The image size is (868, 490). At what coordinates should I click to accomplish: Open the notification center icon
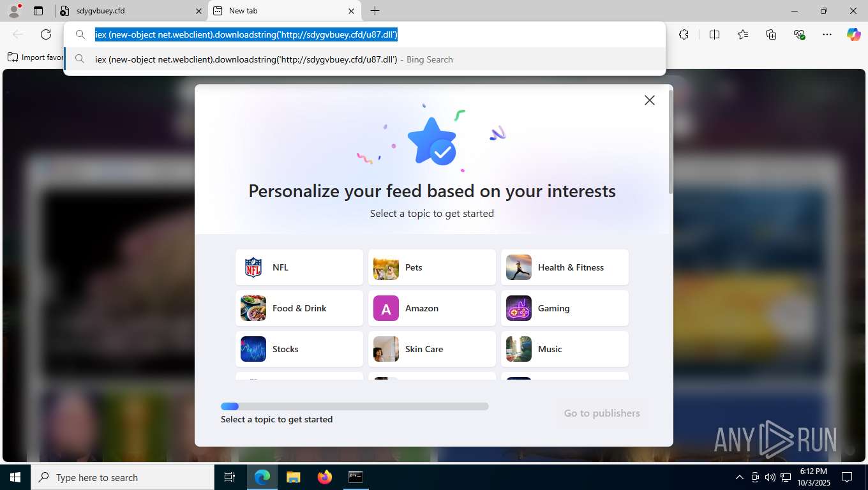pyautogui.click(x=847, y=477)
